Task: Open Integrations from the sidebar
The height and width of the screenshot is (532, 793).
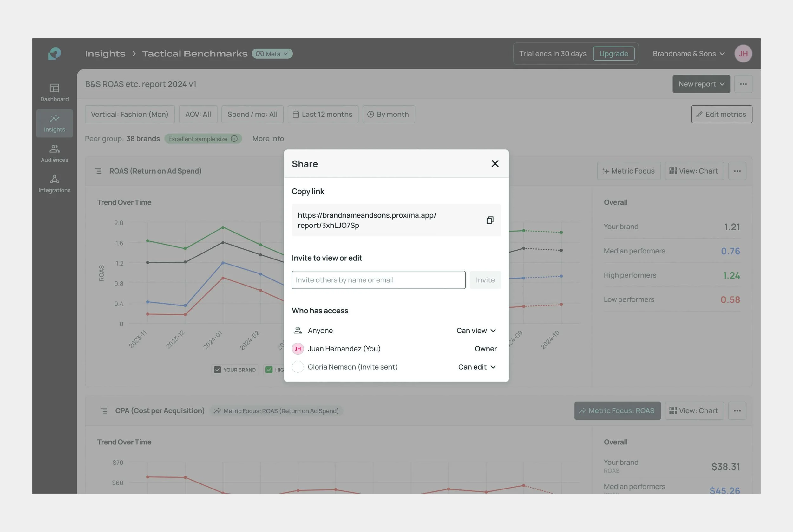Action: point(54,184)
